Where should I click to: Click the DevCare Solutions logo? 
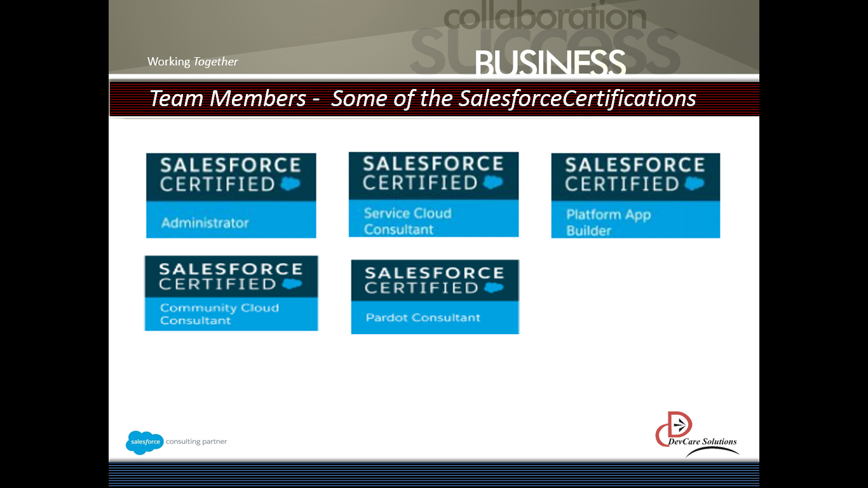pyautogui.click(x=697, y=433)
